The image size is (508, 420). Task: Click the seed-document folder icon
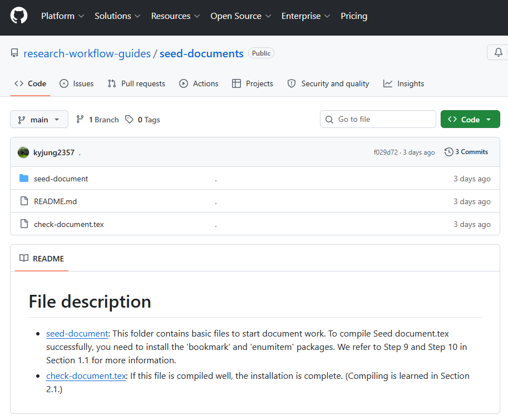(x=24, y=178)
